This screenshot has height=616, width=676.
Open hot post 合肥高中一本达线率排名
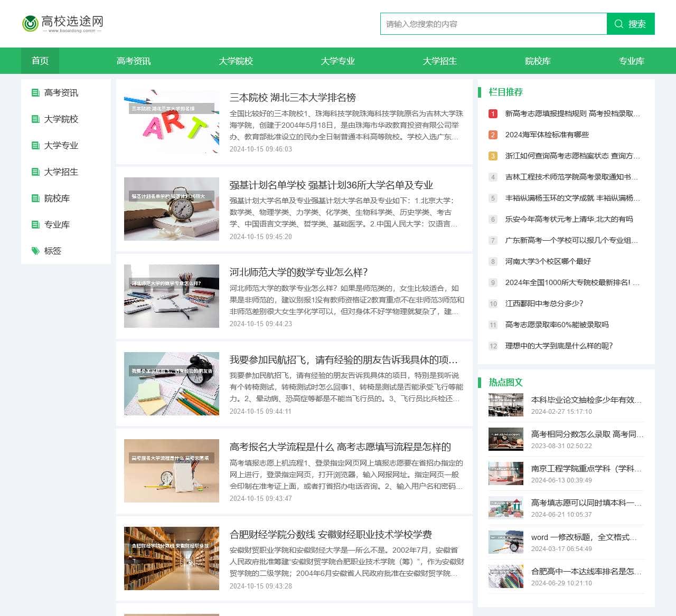[x=586, y=572]
